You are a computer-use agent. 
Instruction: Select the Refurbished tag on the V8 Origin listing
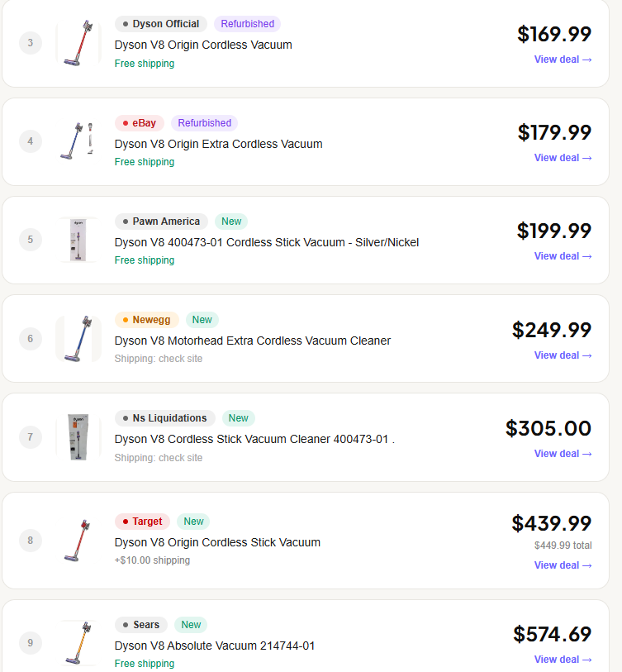click(247, 24)
